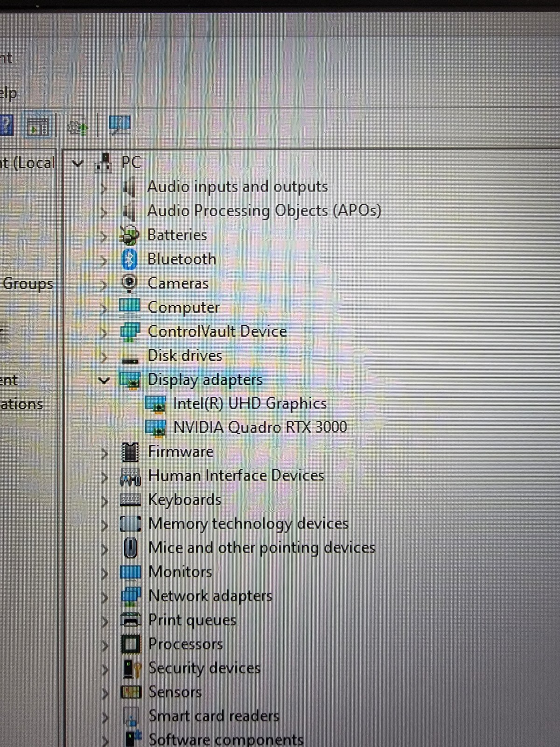Click the Disk drives icon
The height and width of the screenshot is (747, 560).
[x=130, y=360]
